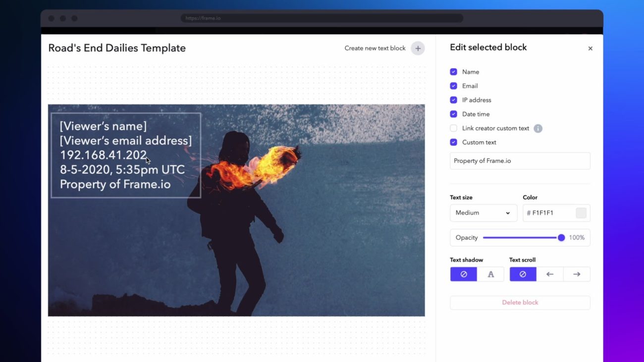Viewport: 644px width, 362px height.
Task: Enable Link creator custom text
Action: 453,128
